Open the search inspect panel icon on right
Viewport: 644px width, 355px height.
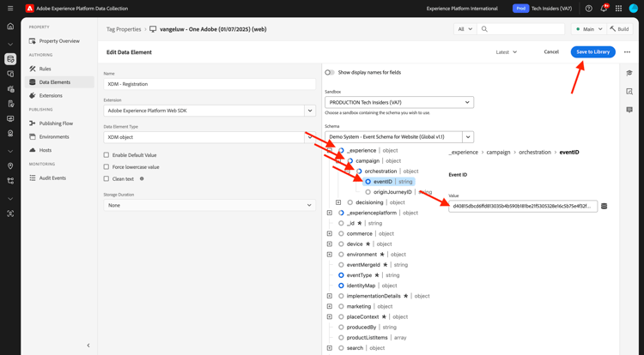(629, 92)
